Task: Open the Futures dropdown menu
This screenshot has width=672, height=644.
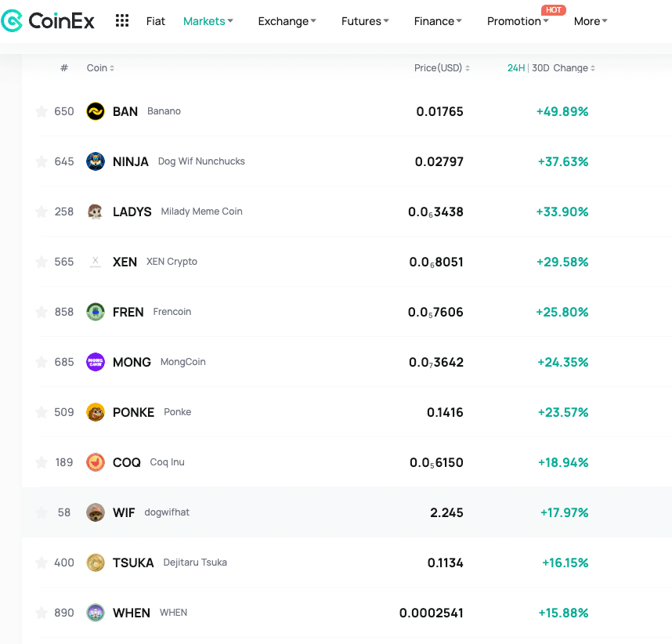Action: (365, 21)
